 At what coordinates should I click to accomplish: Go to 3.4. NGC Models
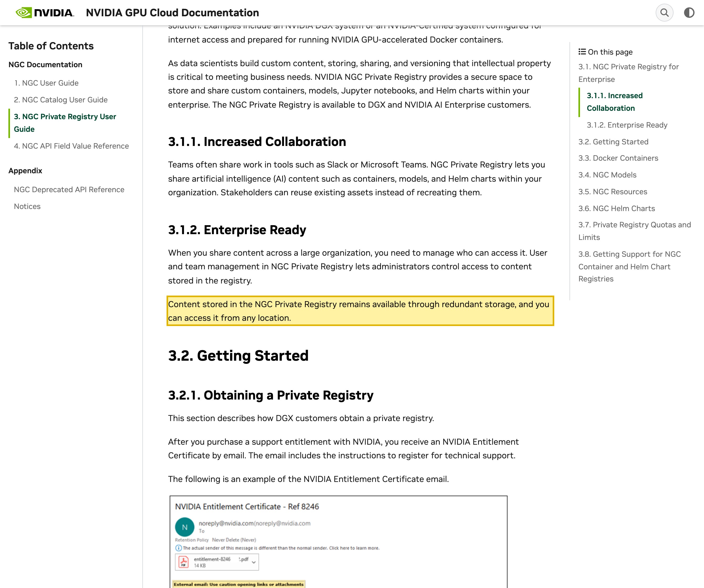point(607,175)
